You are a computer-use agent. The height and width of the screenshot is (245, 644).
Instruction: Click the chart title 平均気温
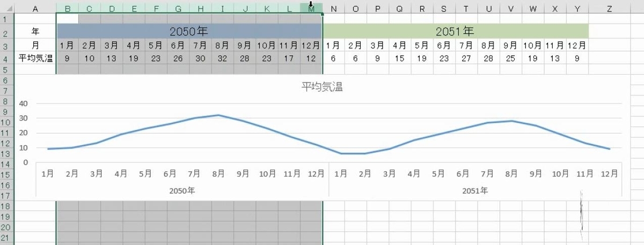[x=323, y=87]
